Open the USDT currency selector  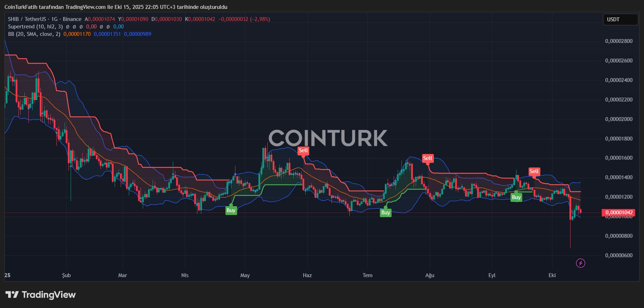point(620,20)
